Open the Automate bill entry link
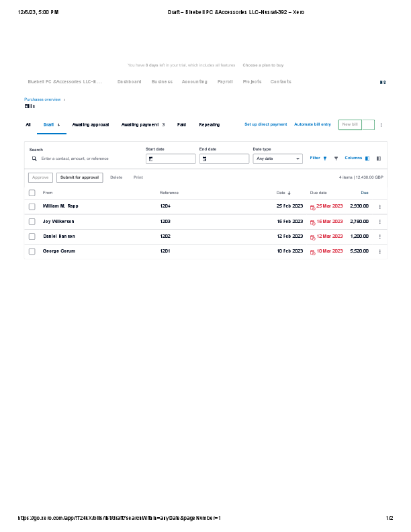Viewport: 411px width, 532px height. 312,124
